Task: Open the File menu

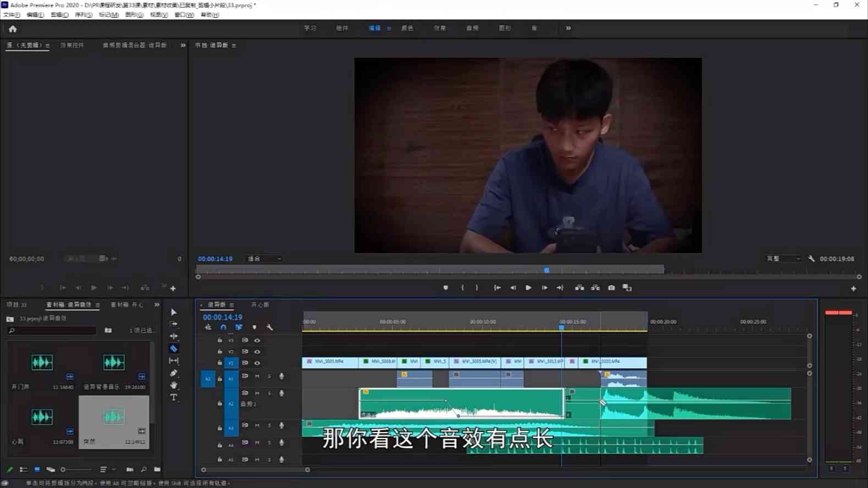Action: pos(12,15)
